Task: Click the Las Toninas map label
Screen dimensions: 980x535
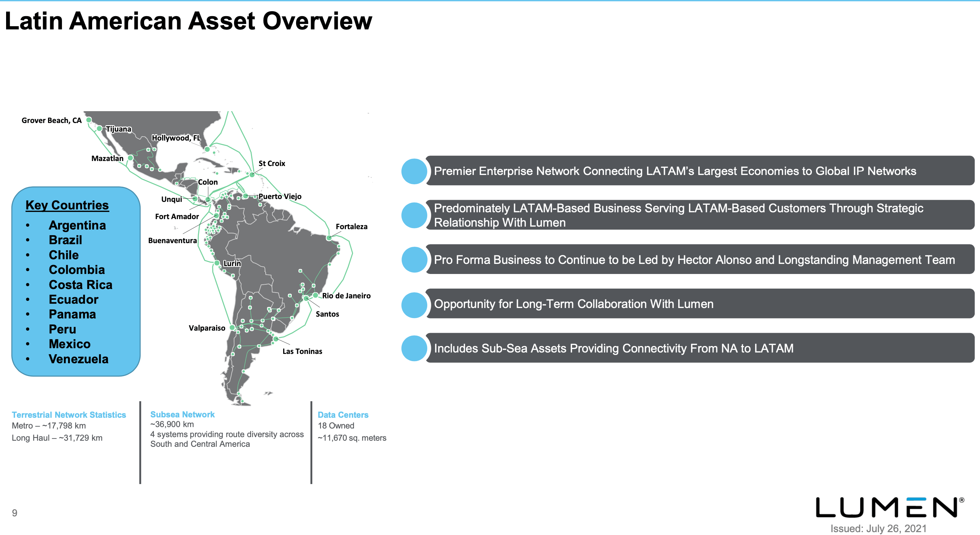Action: (302, 351)
